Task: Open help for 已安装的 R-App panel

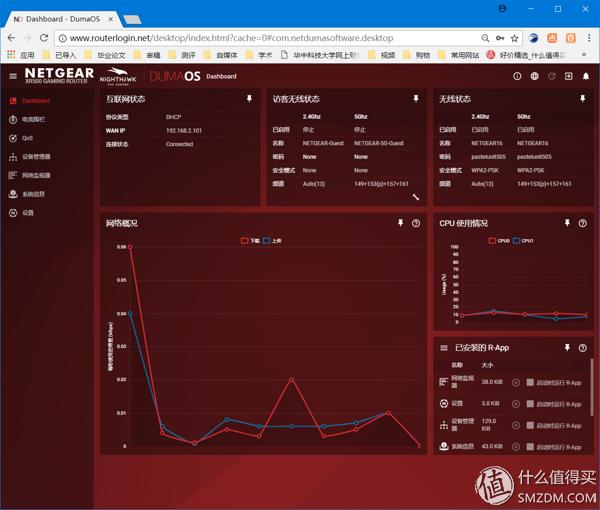Action: point(582,347)
